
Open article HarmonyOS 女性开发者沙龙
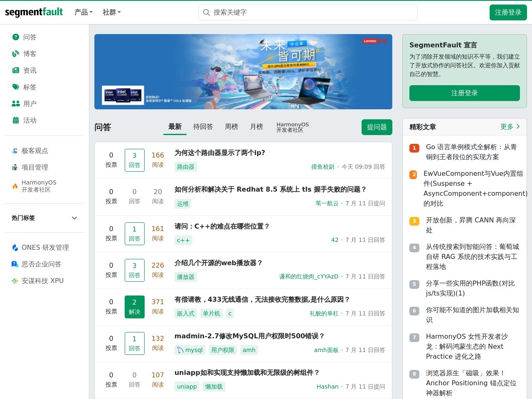(467, 346)
